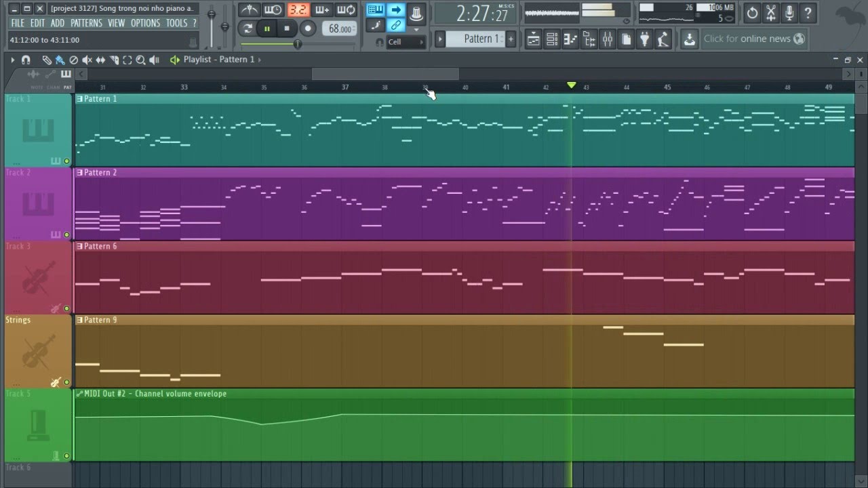Toggle step editing mode button

point(376,25)
